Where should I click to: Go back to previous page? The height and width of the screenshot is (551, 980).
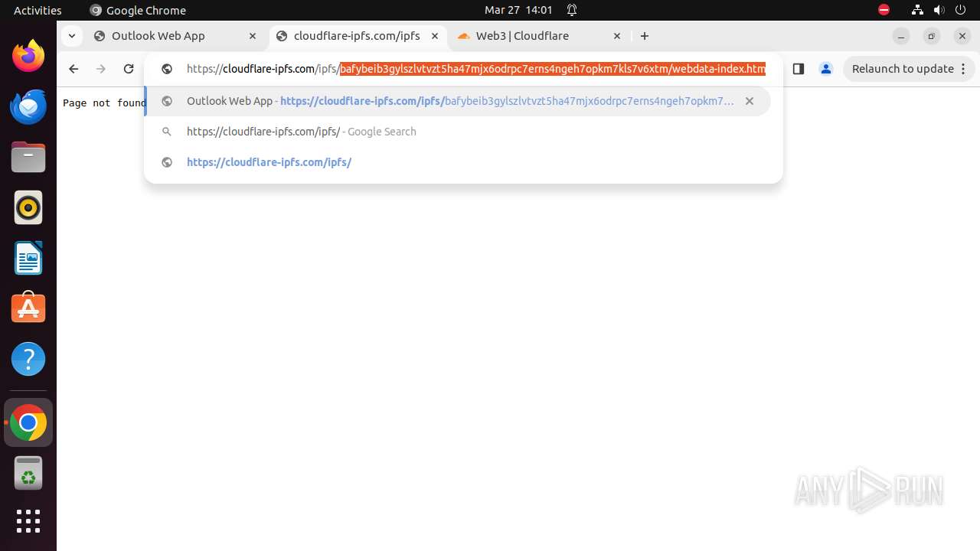tap(73, 69)
